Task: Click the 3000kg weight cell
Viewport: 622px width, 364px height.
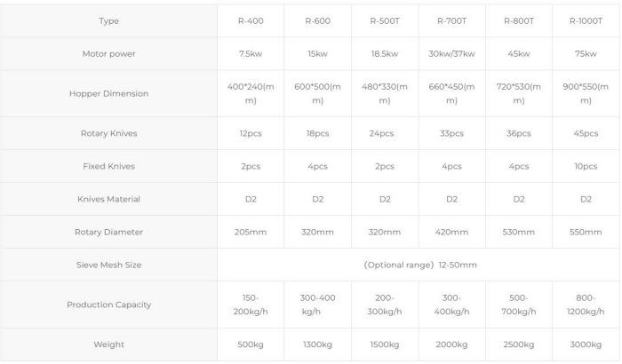Action: tap(586, 344)
